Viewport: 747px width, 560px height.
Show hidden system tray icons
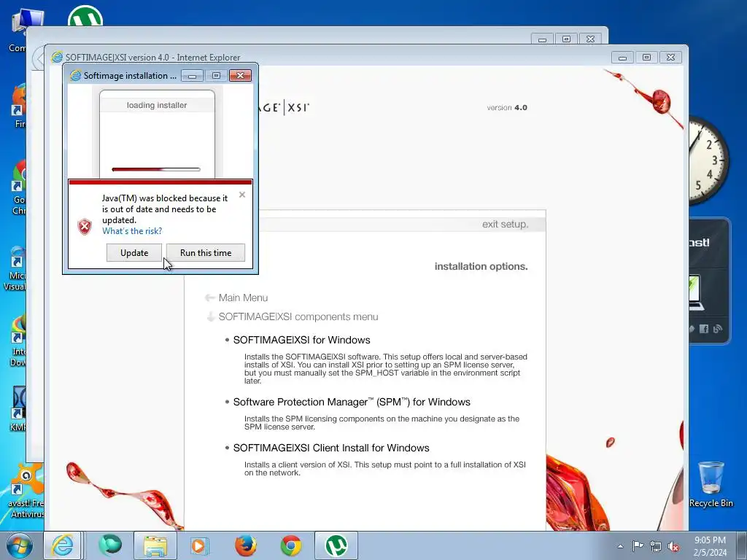620,546
